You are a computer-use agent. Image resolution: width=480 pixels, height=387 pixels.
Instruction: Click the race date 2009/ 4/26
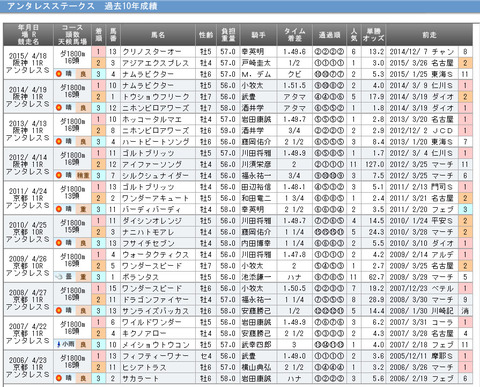click(x=28, y=258)
